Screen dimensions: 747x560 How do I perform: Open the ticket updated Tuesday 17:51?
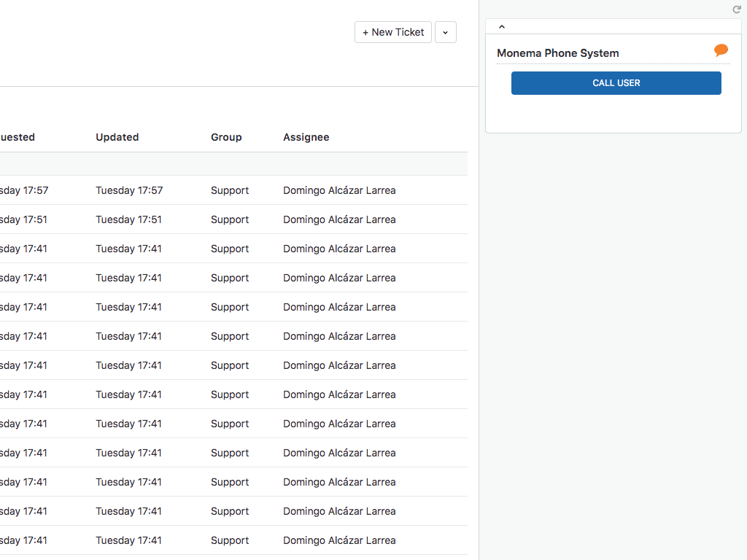click(128, 219)
